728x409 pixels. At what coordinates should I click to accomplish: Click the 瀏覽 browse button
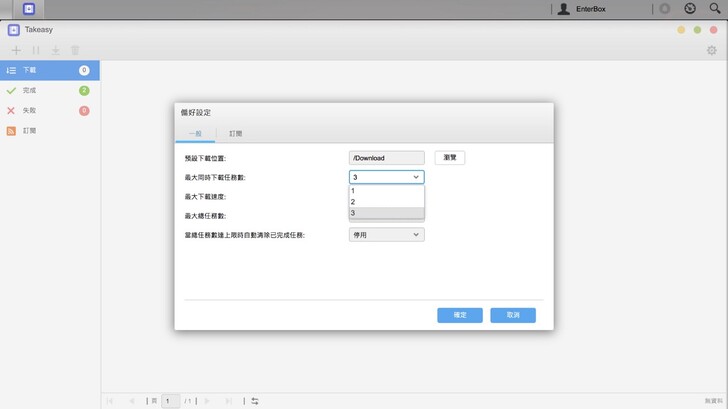click(449, 158)
